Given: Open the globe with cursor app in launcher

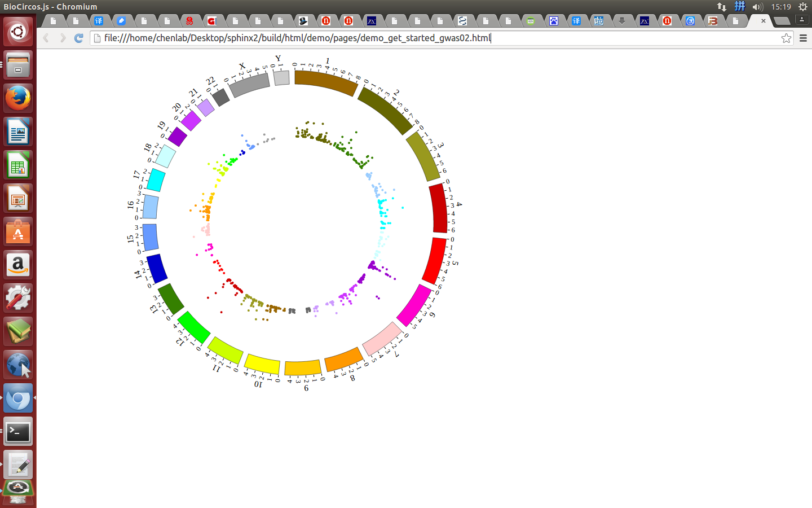Looking at the screenshot, I should tap(18, 365).
